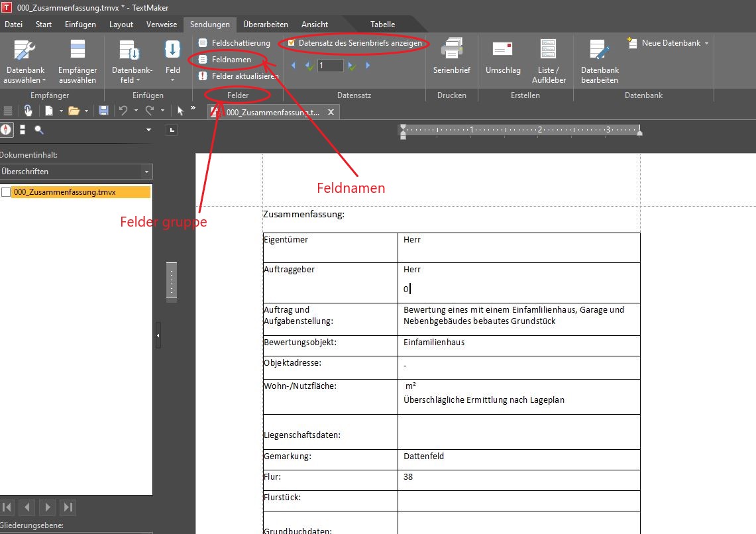Viewport: 756px width, 534px height.
Task: Jump to last item in sidebar navigation
Action: coord(68,507)
